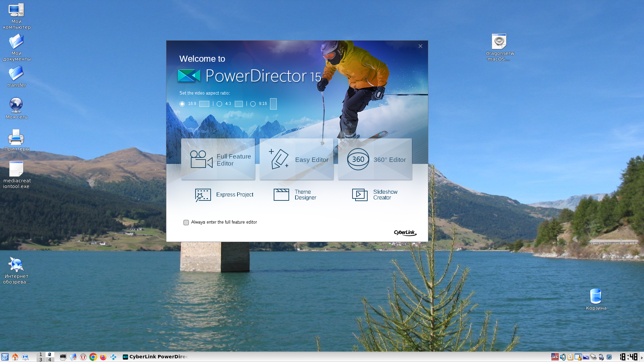This screenshot has height=362, width=644.
Task: Click the US keyboard layout flag
Action: (x=555, y=357)
